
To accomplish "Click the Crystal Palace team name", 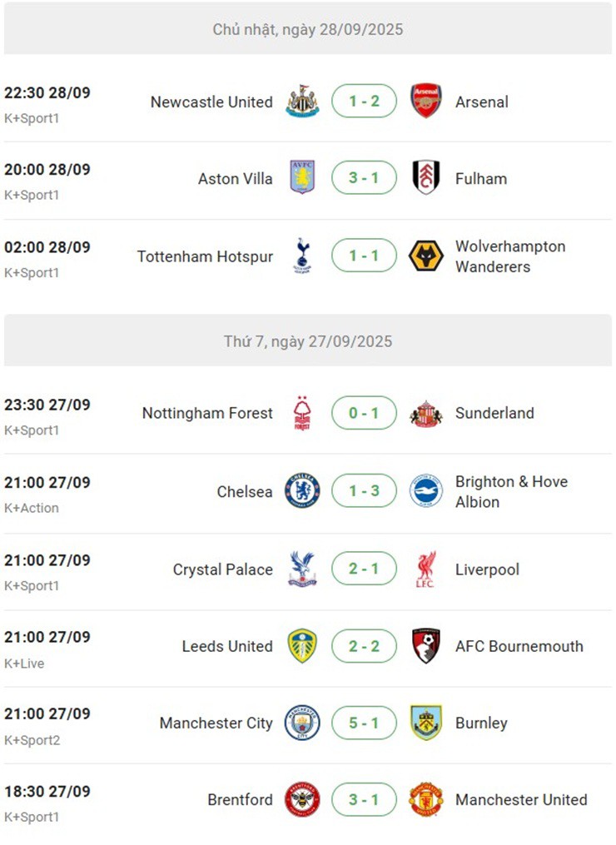I will click(x=222, y=569).
